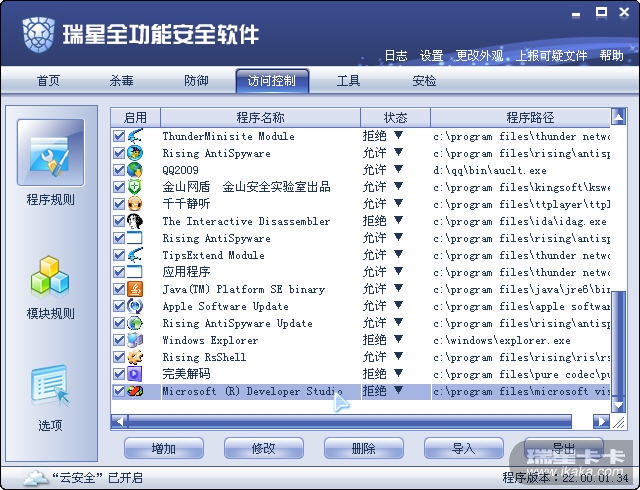Click the Java Platform SE binary icon
The width and height of the screenshot is (640, 490).
(x=135, y=289)
